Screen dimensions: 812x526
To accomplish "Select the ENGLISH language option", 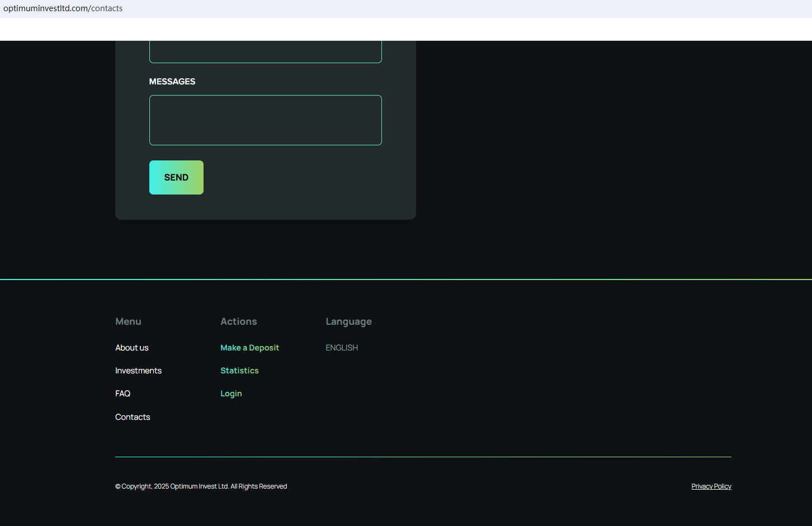I will [342, 348].
